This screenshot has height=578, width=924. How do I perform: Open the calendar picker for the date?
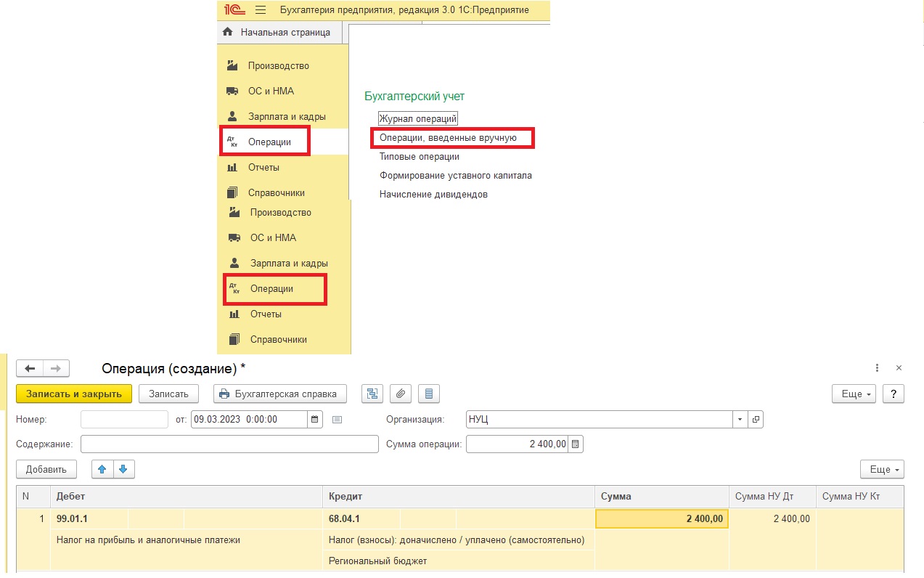pyautogui.click(x=314, y=420)
